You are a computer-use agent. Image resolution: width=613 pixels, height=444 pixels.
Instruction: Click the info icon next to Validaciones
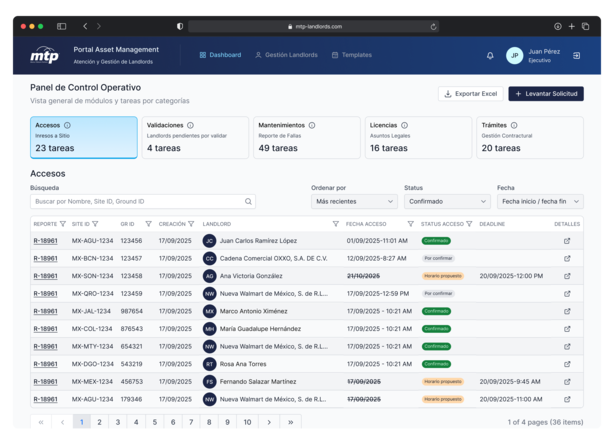[x=191, y=125]
